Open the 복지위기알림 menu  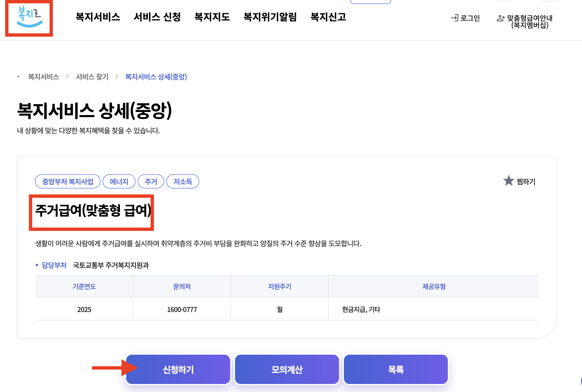270,17
